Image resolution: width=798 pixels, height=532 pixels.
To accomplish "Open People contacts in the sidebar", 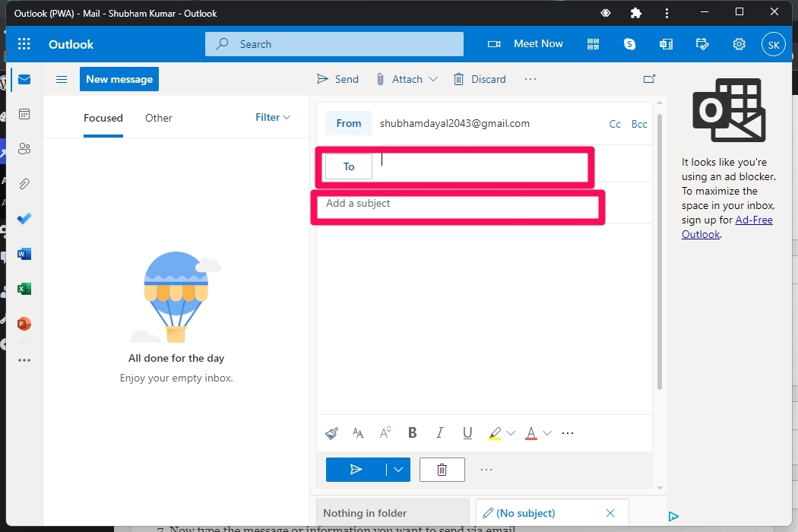I will coord(24,149).
